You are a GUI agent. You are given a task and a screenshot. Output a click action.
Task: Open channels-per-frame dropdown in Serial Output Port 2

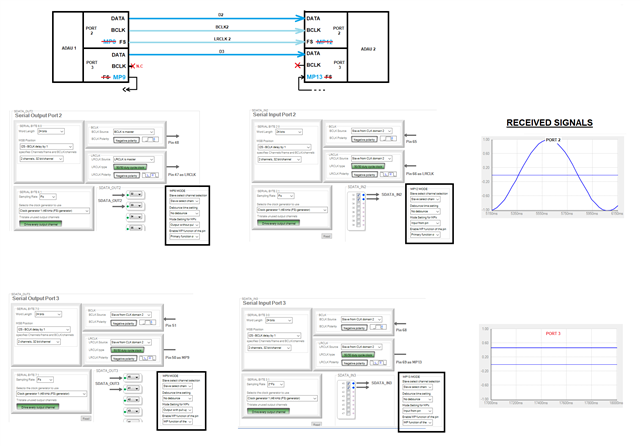point(41,158)
